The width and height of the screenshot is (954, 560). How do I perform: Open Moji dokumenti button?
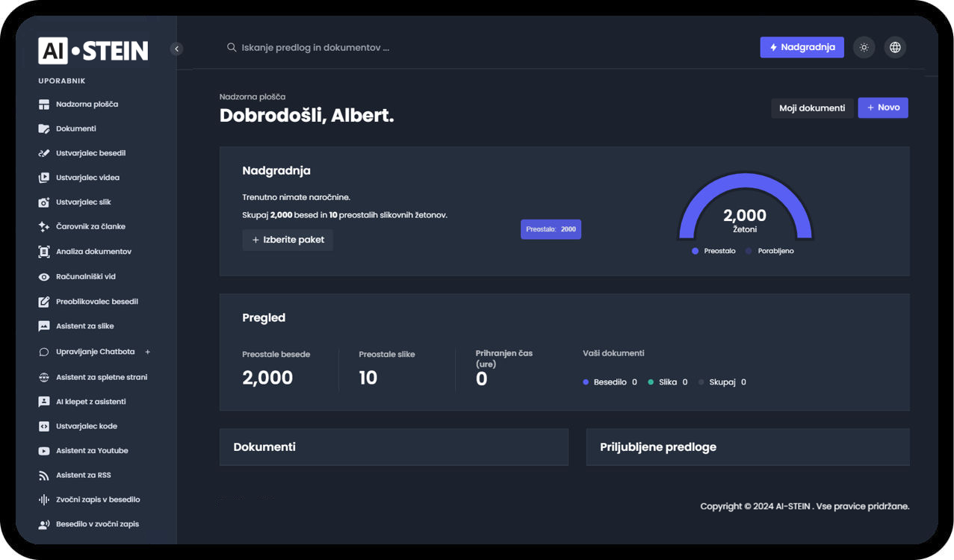click(812, 108)
